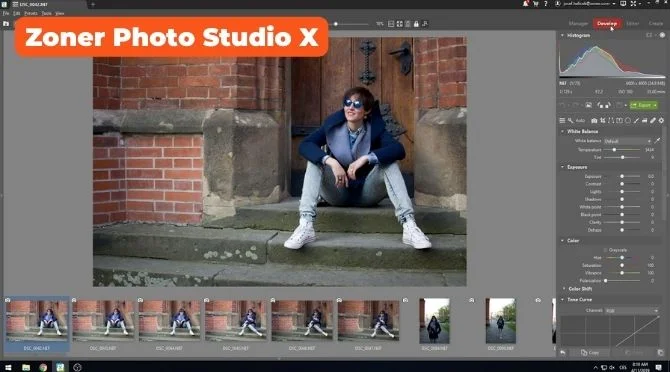The height and width of the screenshot is (372, 670).
Task: Launch Chrome from the taskbar
Action: (x=43, y=367)
